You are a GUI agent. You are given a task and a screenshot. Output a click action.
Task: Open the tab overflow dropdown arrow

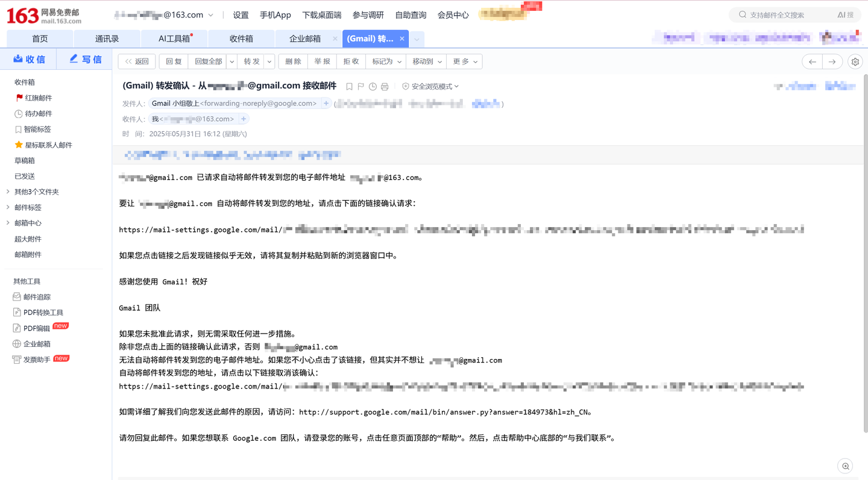pyautogui.click(x=416, y=39)
